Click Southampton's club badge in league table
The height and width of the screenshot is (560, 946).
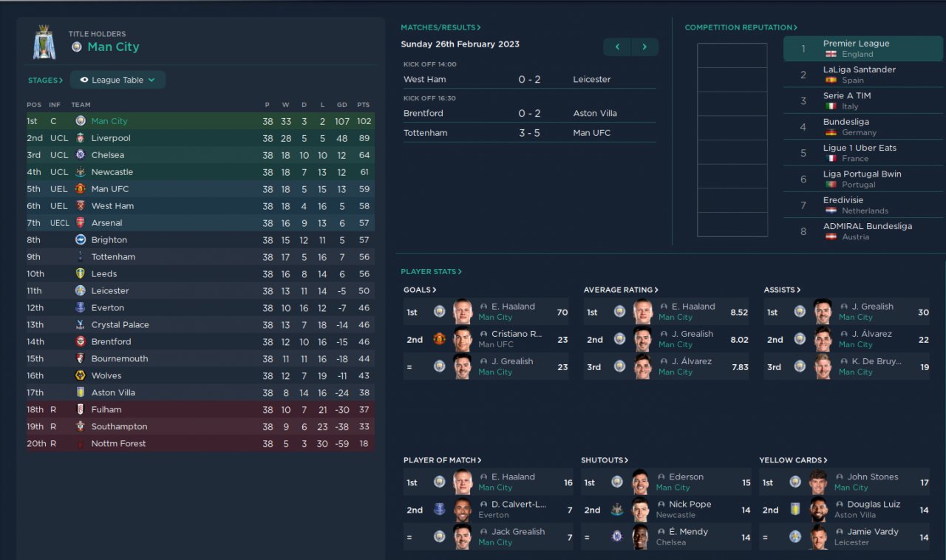[x=81, y=427]
